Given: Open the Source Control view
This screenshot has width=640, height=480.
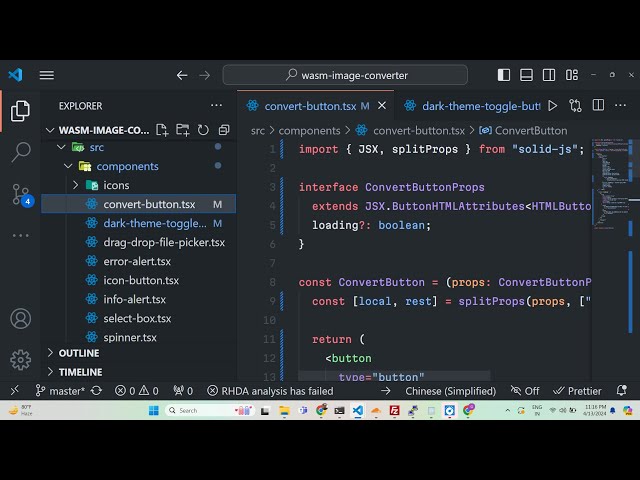Looking at the screenshot, I should (20, 194).
